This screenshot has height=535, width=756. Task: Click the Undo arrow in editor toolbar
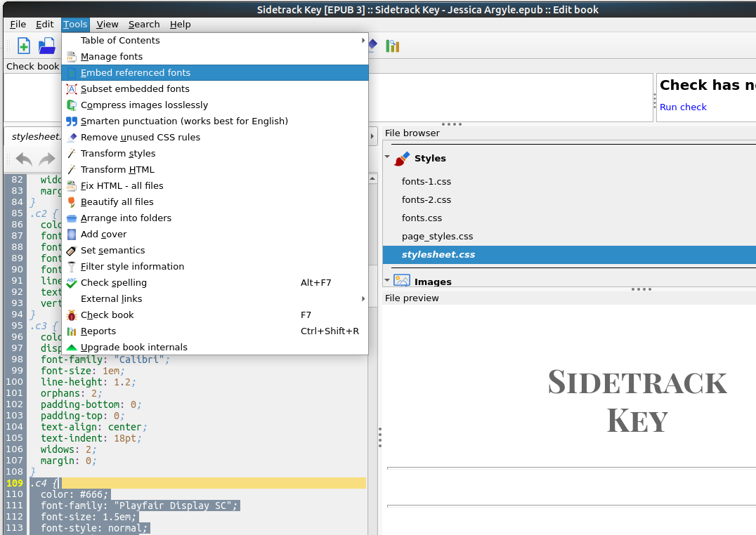(24, 159)
